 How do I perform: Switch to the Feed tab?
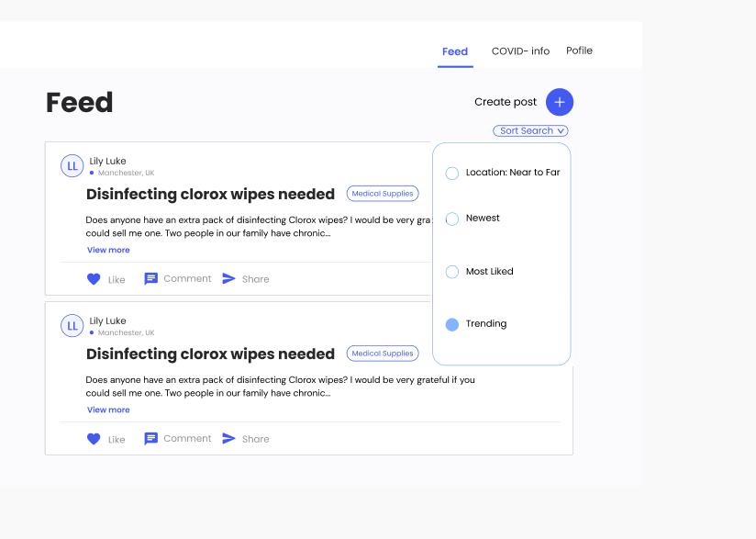[x=455, y=51]
